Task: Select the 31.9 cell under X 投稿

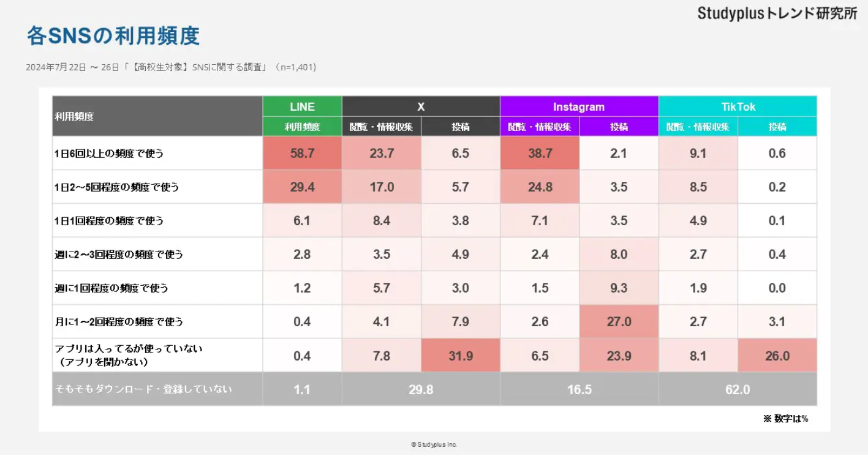Action: (x=461, y=356)
